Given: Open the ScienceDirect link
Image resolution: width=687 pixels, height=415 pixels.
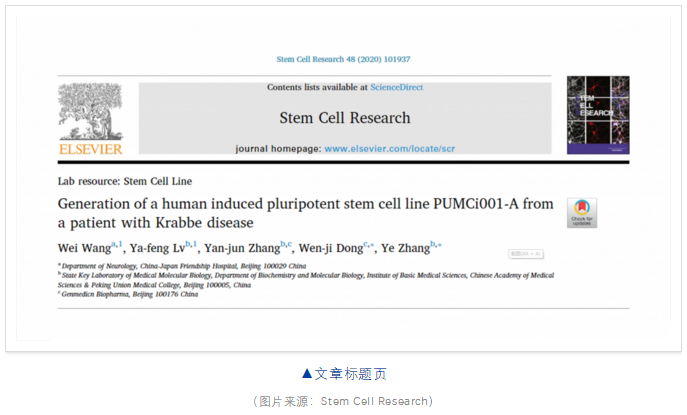Looking at the screenshot, I should (397, 87).
